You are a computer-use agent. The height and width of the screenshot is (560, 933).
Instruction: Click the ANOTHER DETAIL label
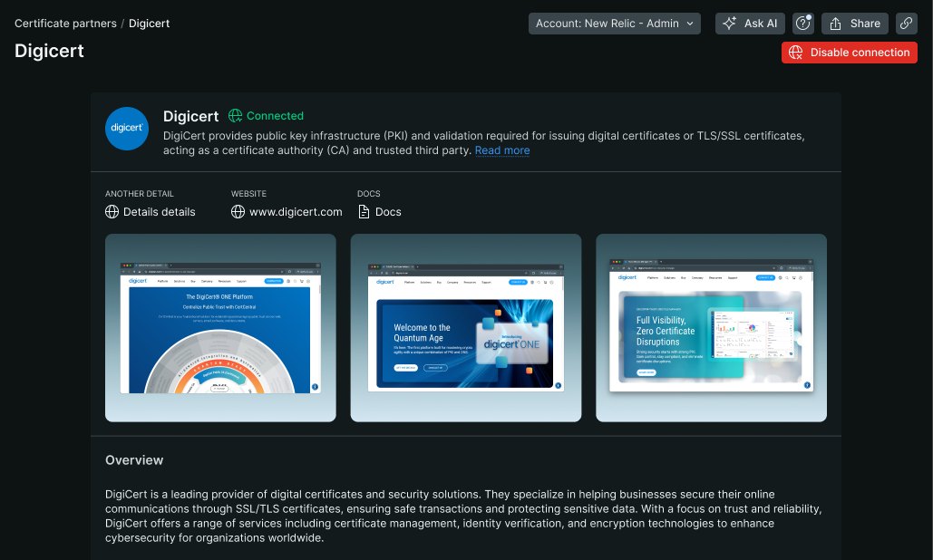pyautogui.click(x=140, y=194)
